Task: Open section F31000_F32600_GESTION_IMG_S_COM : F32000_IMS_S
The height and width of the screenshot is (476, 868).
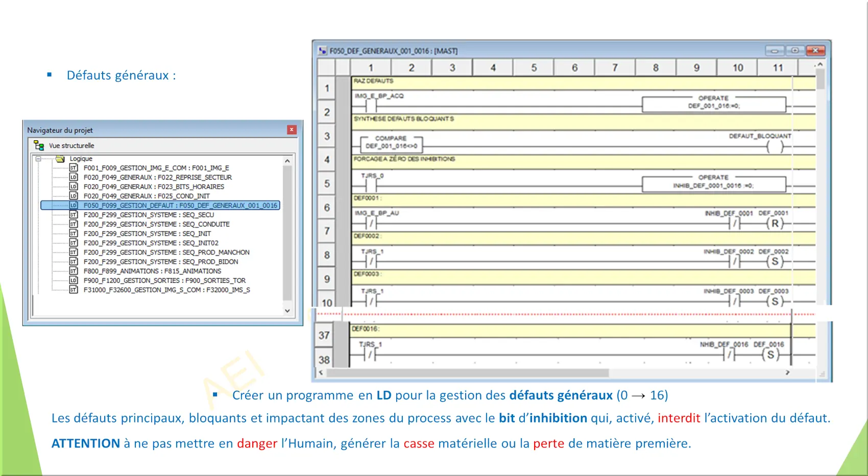Action: point(166,290)
